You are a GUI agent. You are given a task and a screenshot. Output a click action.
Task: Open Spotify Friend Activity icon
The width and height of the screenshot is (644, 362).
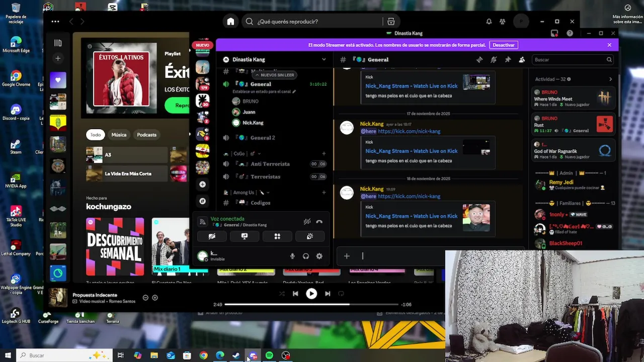pos(502,22)
